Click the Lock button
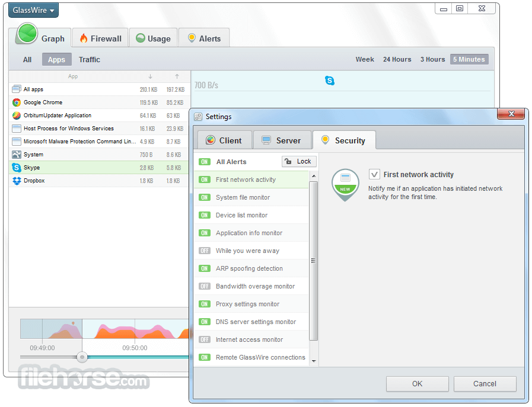 pyautogui.click(x=299, y=161)
